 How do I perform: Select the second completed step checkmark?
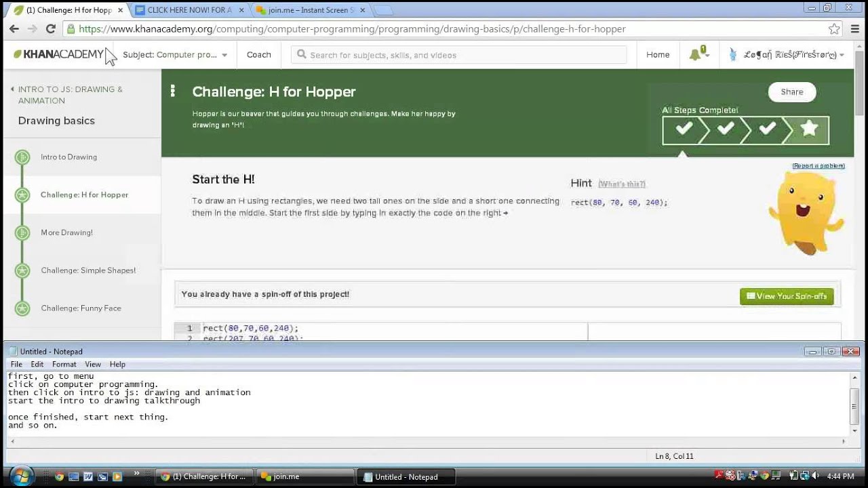point(725,129)
